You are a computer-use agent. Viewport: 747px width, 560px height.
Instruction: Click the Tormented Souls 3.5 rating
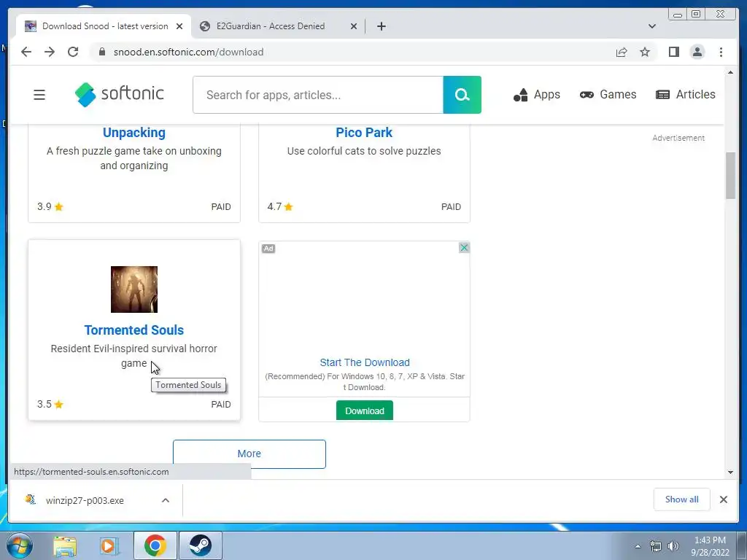[x=50, y=404]
